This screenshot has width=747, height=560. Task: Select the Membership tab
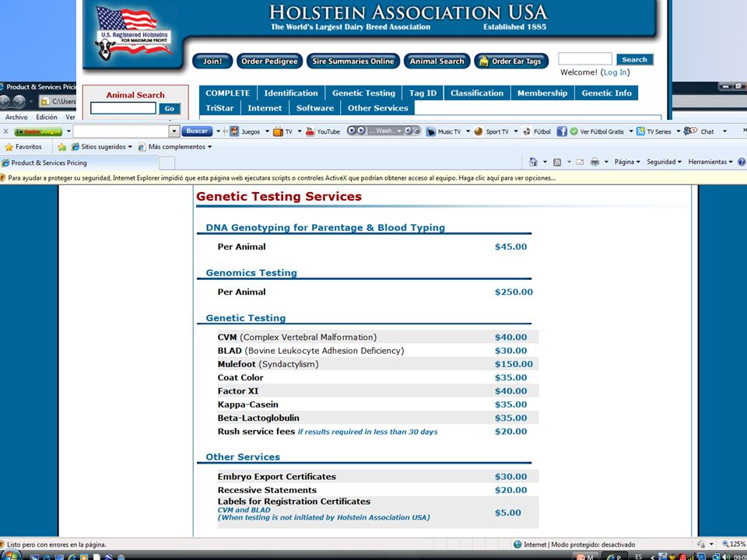(x=542, y=93)
